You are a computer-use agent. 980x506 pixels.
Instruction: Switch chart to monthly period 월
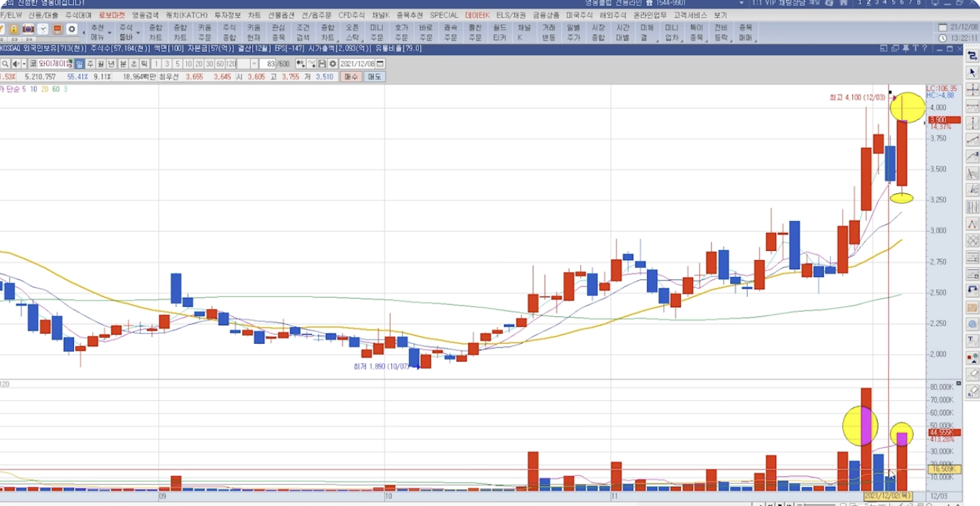[x=100, y=64]
